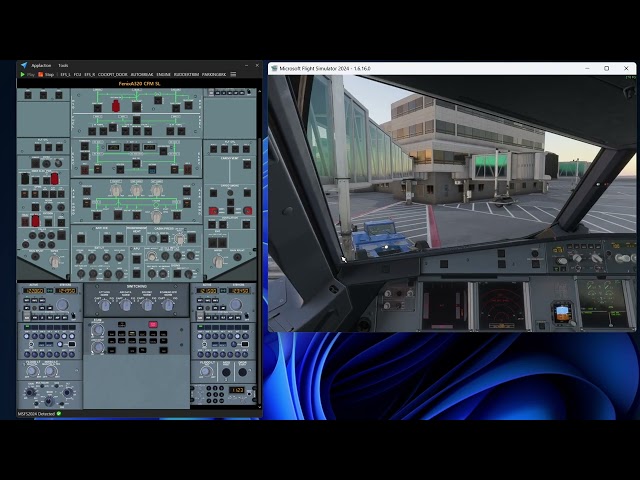Click the green Play icon in toolbar
The width and height of the screenshot is (640, 480).
tap(22, 74)
